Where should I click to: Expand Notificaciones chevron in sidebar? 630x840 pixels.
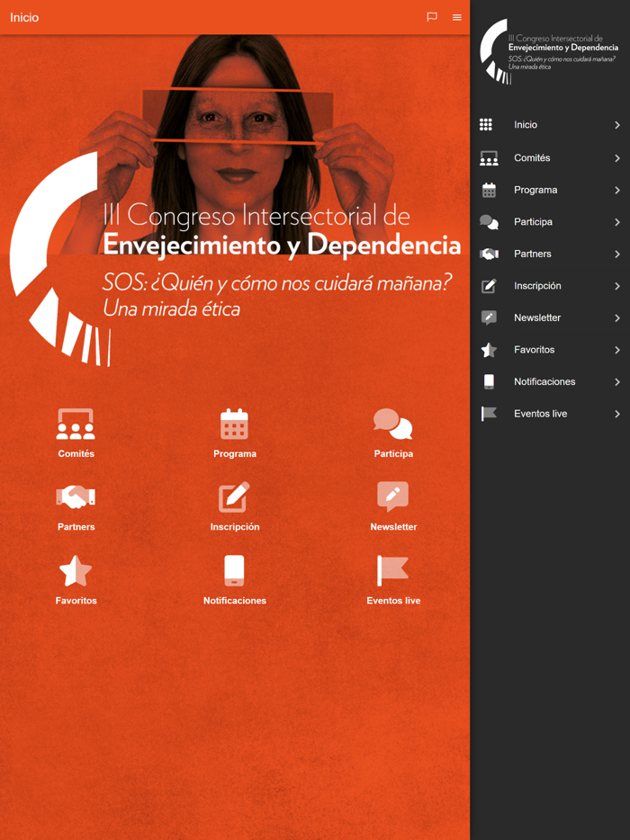pos(617,381)
